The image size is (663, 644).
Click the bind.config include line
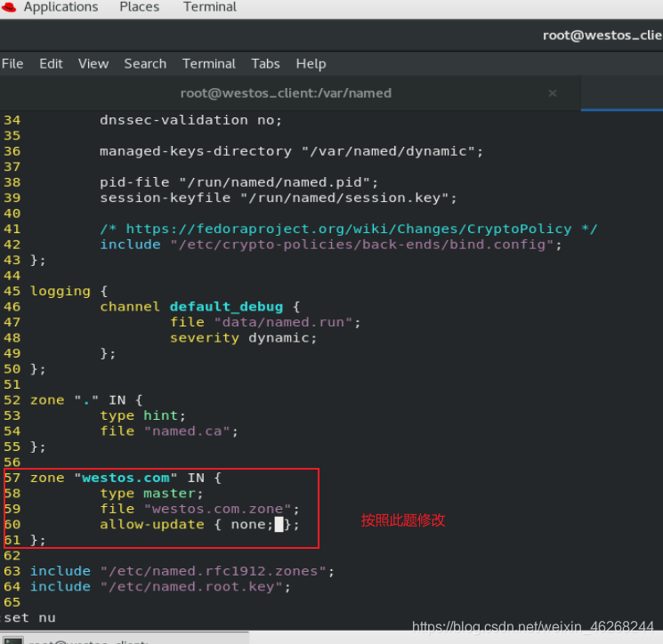[x=331, y=245]
